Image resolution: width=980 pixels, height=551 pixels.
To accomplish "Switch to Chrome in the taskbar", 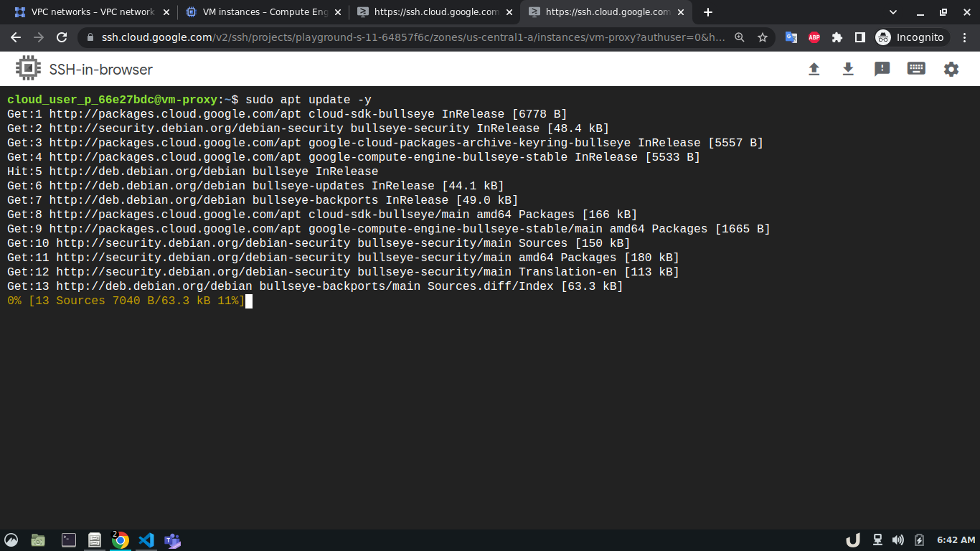I will click(120, 540).
